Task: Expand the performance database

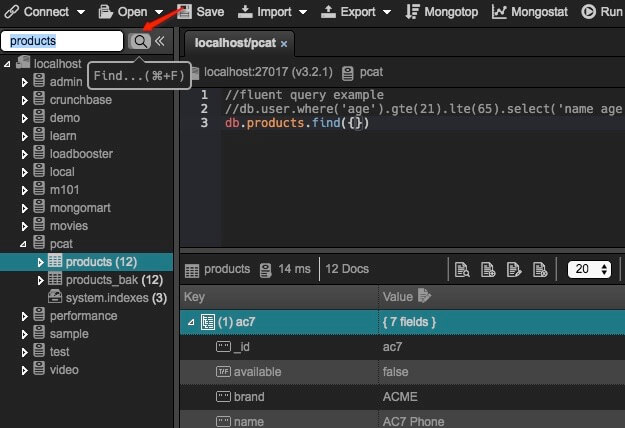Action: click(24, 316)
